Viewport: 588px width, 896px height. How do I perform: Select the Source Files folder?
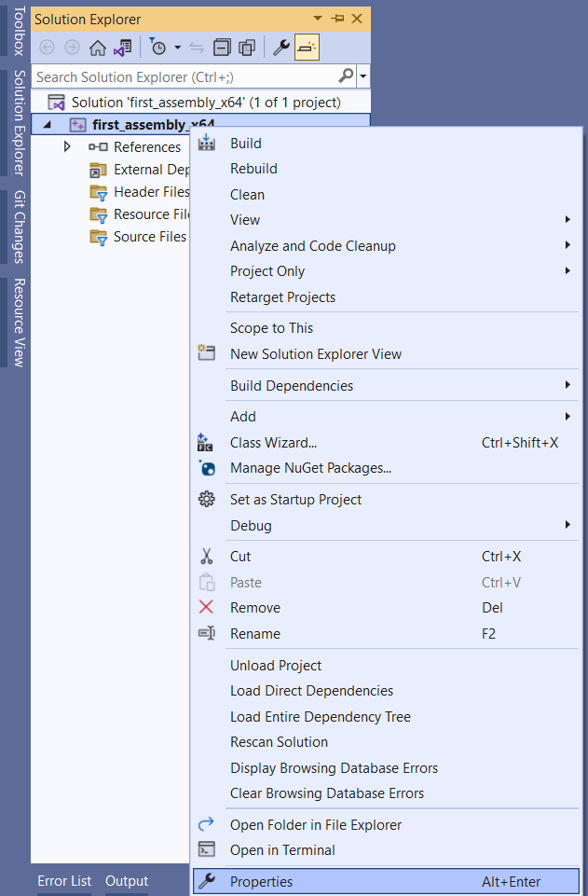pyautogui.click(x=149, y=237)
